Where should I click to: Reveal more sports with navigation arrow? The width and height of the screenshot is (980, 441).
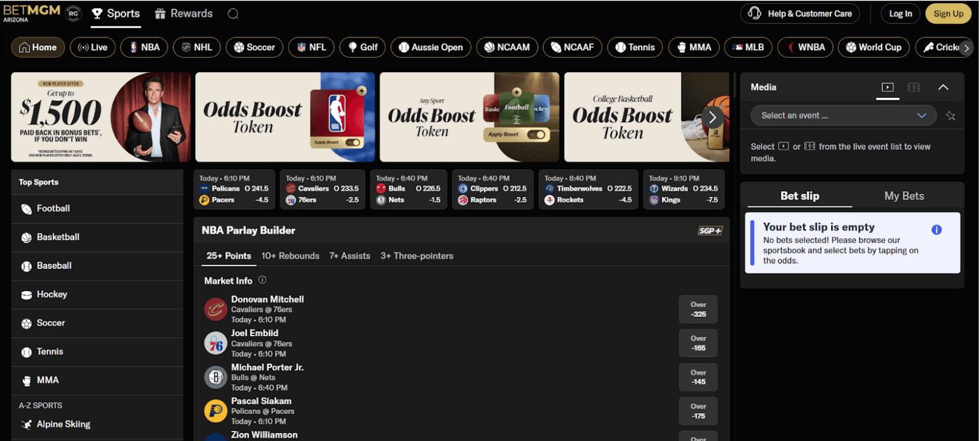[966, 48]
